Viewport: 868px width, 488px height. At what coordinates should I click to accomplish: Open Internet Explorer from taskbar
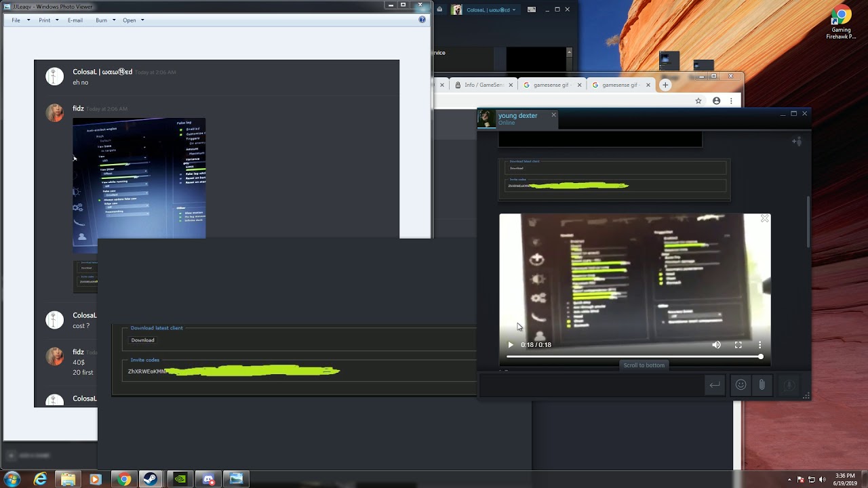pos(41,479)
